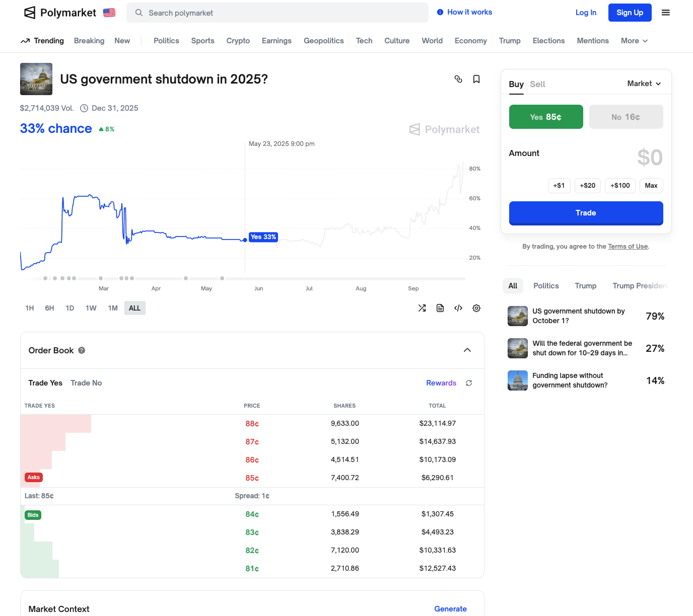Select the Yes 85¢ outcome
Image resolution: width=693 pixels, height=616 pixels.
(x=546, y=117)
